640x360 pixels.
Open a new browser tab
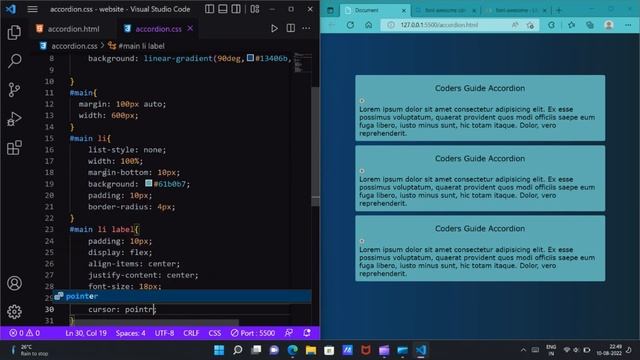point(559,10)
